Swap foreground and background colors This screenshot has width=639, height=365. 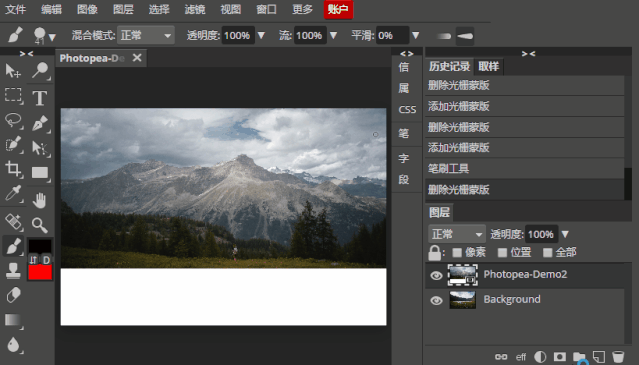pos(33,260)
